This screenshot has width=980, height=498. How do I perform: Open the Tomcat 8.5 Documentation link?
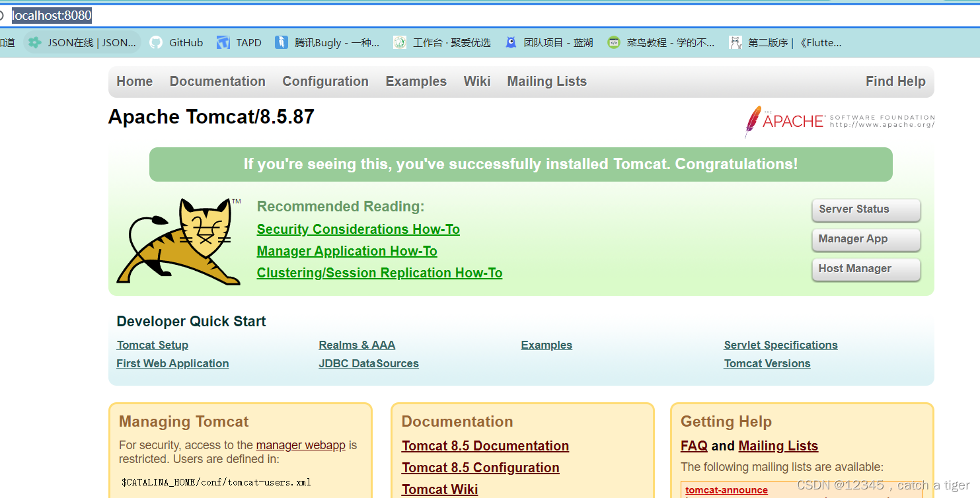click(x=485, y=446)
